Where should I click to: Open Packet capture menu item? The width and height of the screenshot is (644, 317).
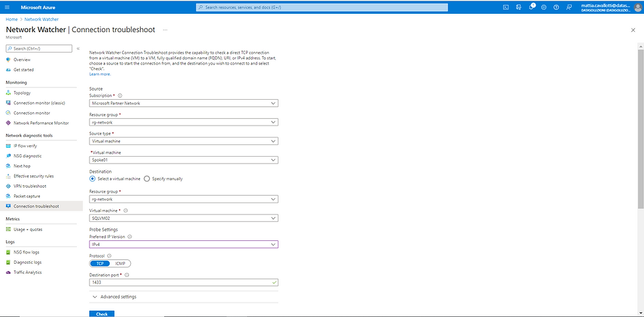(x=26, y=196)
